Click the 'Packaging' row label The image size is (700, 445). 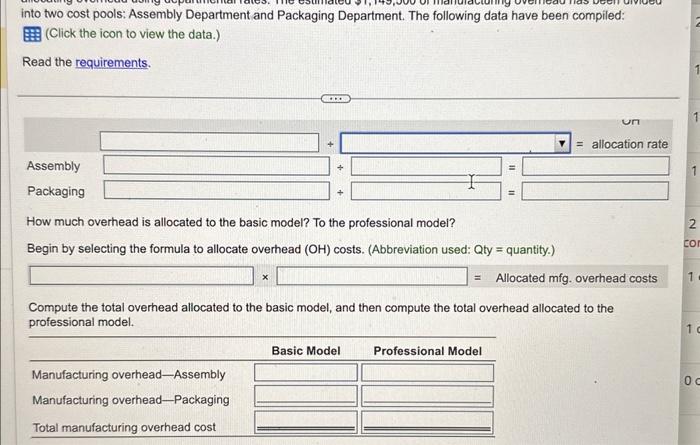pos(56,191)
